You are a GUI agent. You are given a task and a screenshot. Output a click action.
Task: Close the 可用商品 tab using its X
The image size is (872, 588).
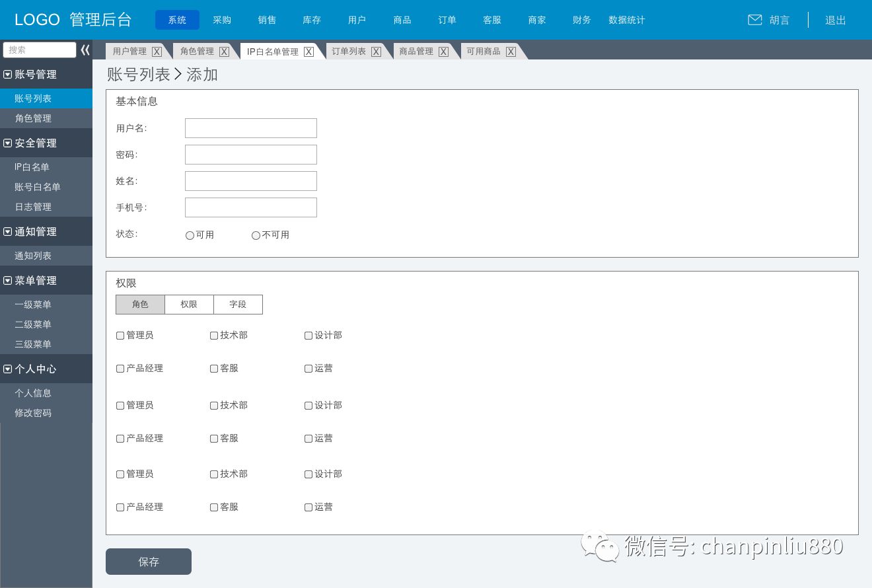click(x=511, y=52)
